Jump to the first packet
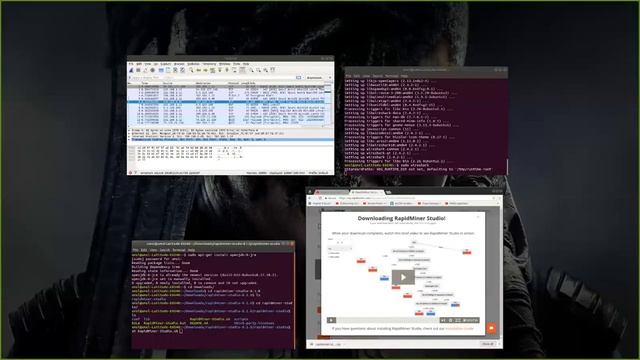The height and width of the screenshot is (360, 640). click(220, 70)
